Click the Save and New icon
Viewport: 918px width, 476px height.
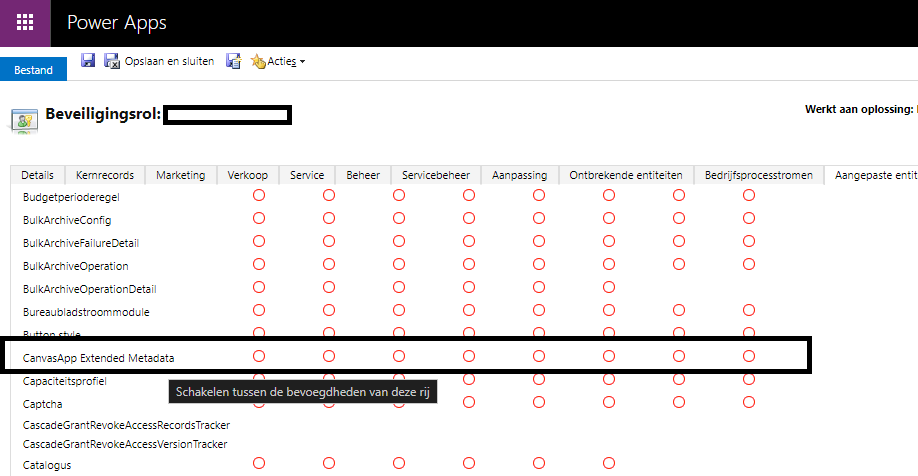coord(233,61)
